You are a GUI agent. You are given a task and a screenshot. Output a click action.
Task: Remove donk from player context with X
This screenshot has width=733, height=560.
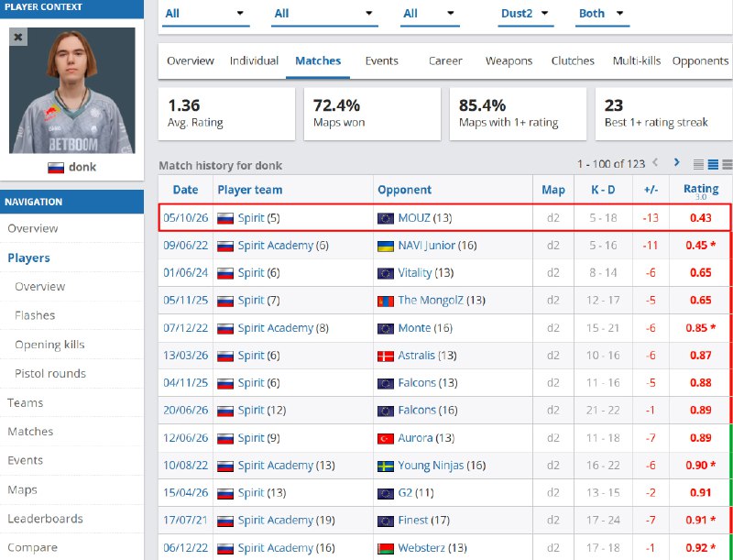click(x=18, y=37)
